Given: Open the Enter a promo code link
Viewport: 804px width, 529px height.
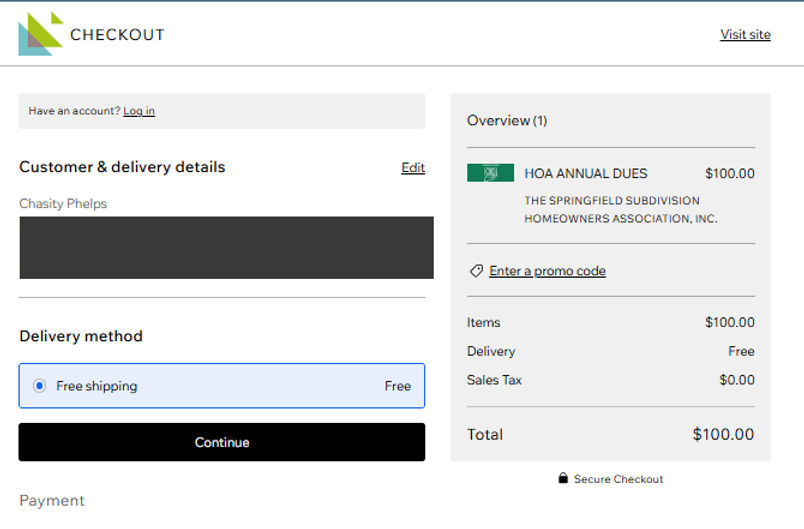Looking at the screenshot, I should point(547,271).
